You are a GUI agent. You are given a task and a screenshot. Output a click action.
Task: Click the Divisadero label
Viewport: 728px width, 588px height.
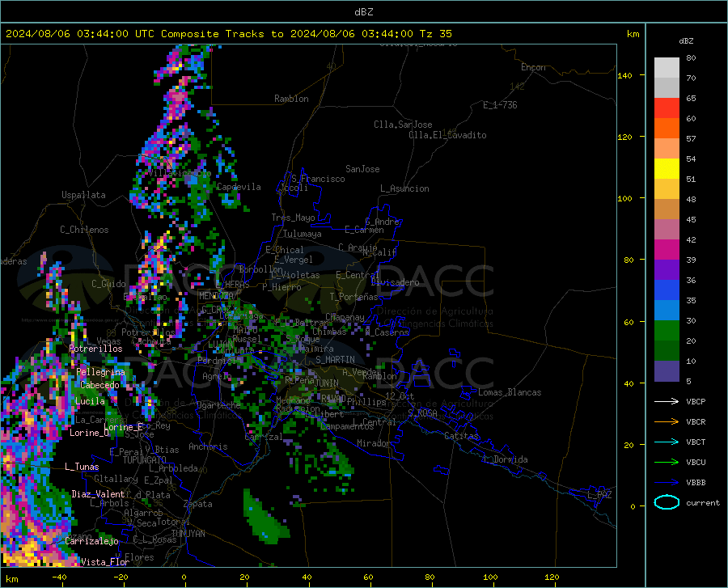(395, 282)
